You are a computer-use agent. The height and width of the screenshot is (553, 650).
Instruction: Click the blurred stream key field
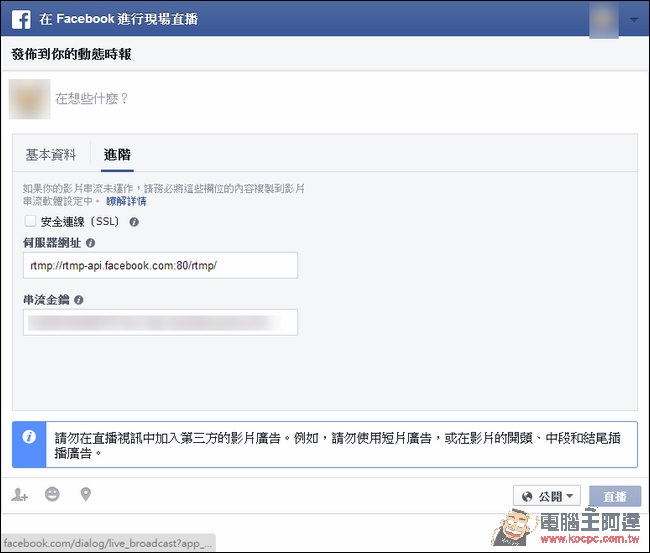point(160,323)
